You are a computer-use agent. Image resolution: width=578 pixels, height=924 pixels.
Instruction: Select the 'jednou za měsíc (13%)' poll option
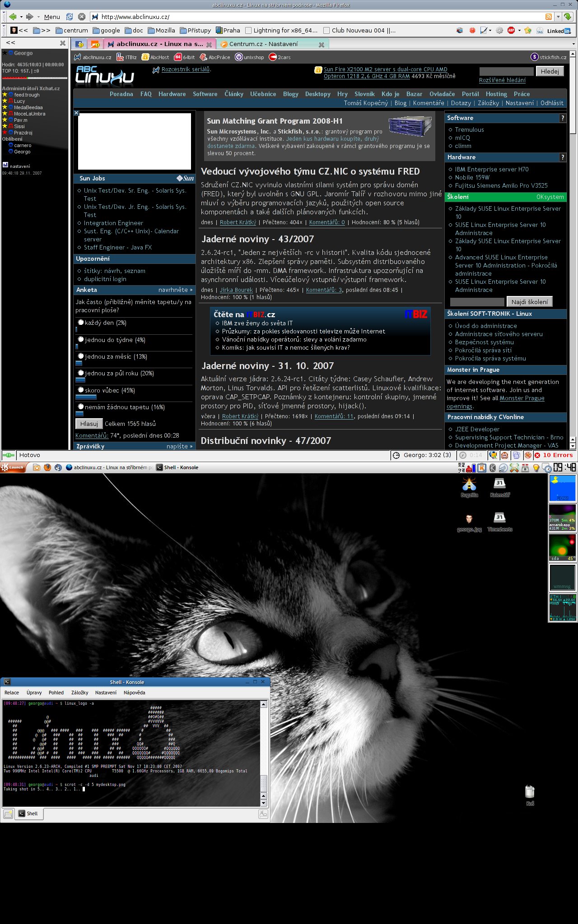(81, 356)
